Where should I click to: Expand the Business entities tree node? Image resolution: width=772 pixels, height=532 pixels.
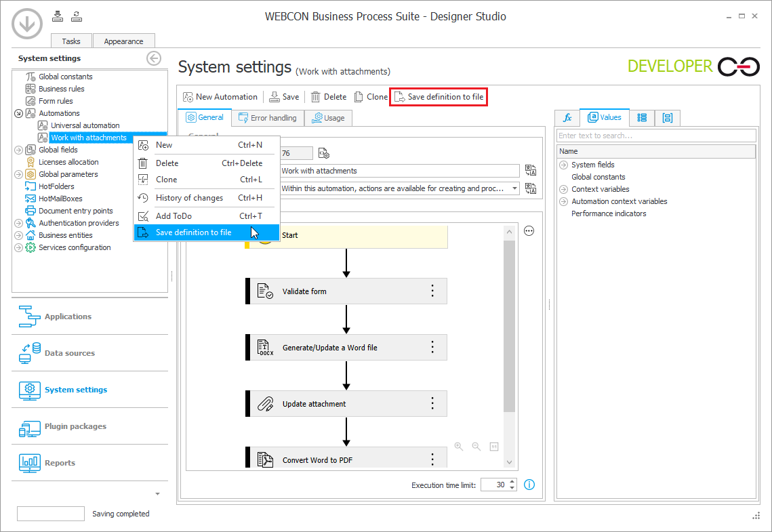click(x=18, y=235)
